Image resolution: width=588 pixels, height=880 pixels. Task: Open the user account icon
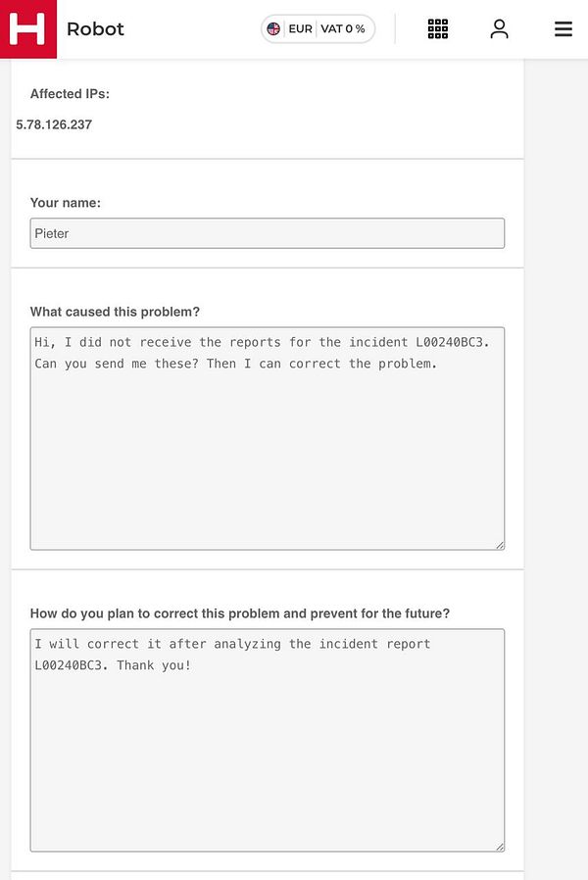[x=499, y=28]
